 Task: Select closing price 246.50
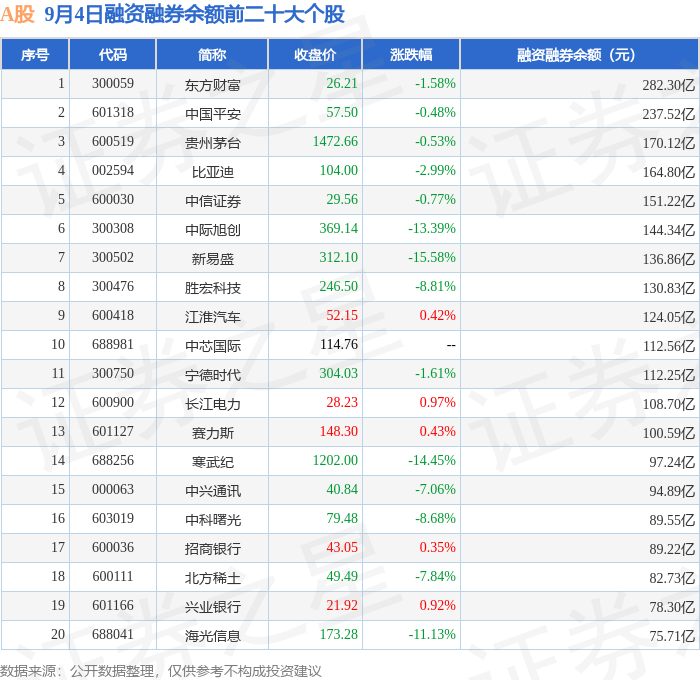point(338,287)
